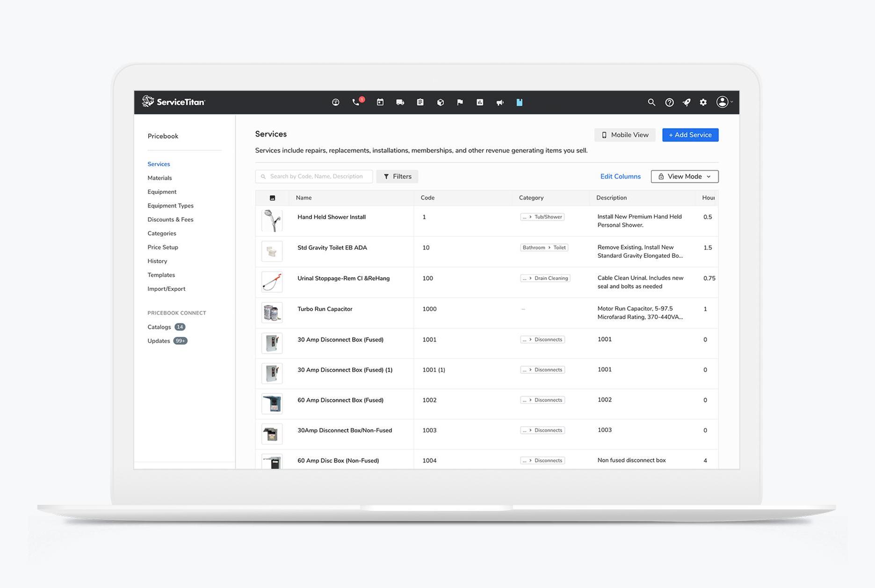Open the Reports icon
The image size is (875, 588).
(480, 102)
